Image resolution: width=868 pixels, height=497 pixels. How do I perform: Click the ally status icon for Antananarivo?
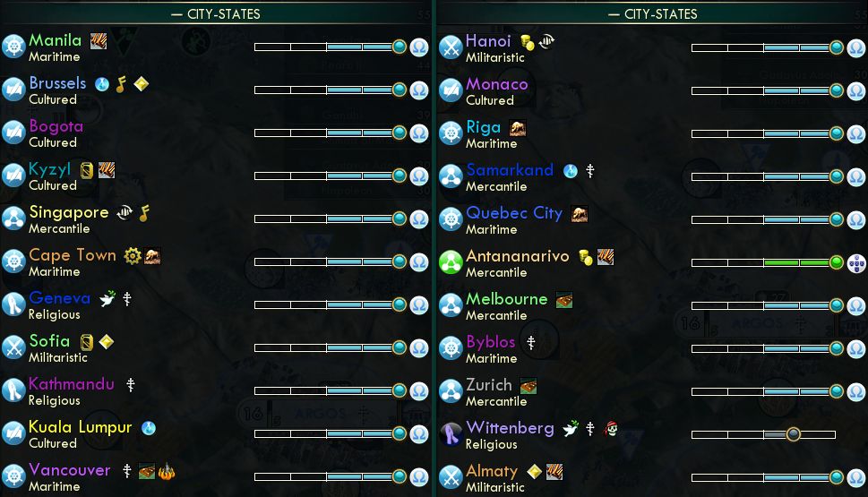coord(855,263)
